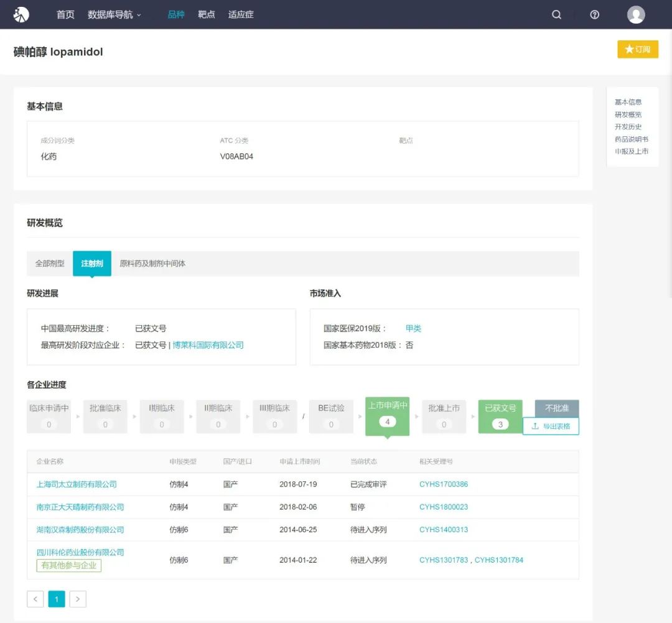672x623 pixels.
Task: Select 临床申请中 stage box
Action: [49, 417]
